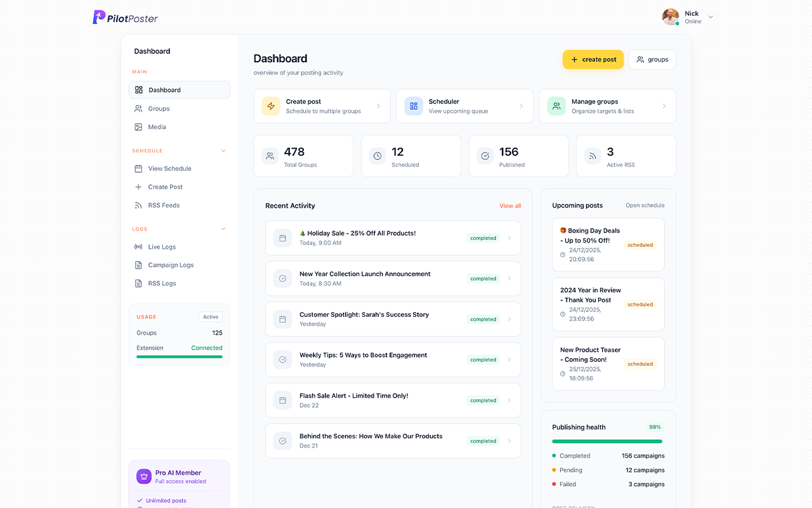Open the 2024 Year in Review post
Image resolution: width=812 pixels, height=508 pixels.
point(608,305)
